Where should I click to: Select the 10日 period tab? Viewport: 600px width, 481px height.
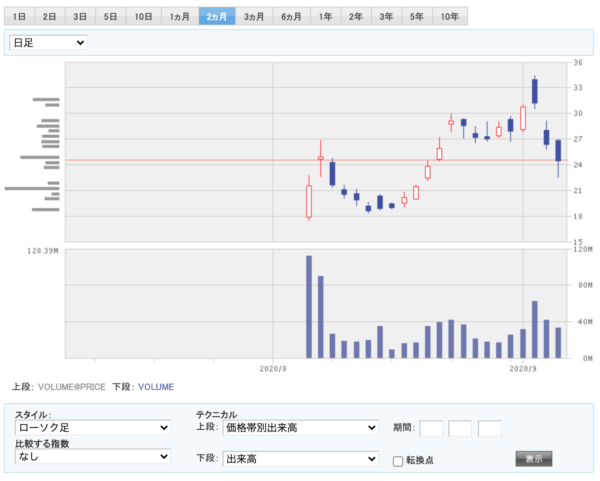[144, 16]
